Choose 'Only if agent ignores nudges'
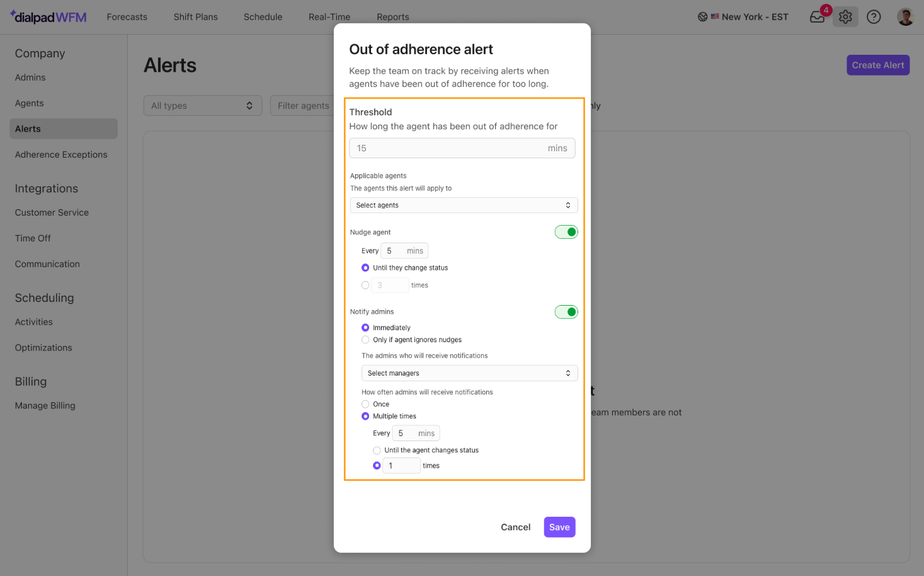 (365, 340)
